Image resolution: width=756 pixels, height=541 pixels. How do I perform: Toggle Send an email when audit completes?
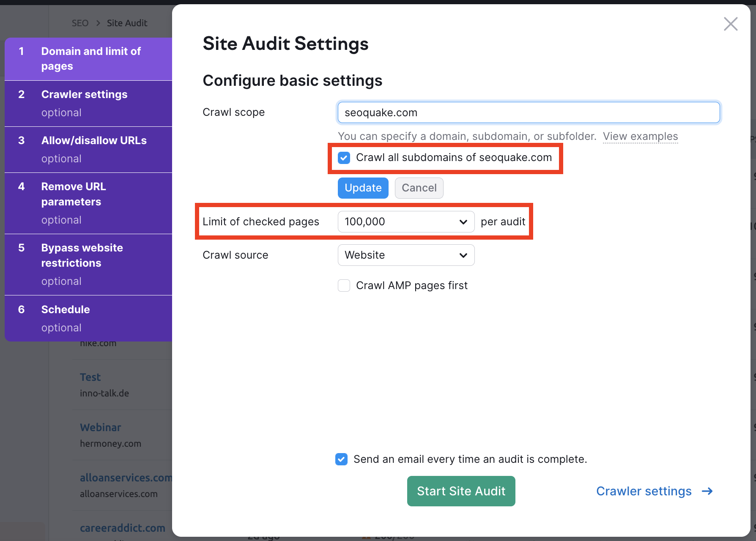(341, 459)
